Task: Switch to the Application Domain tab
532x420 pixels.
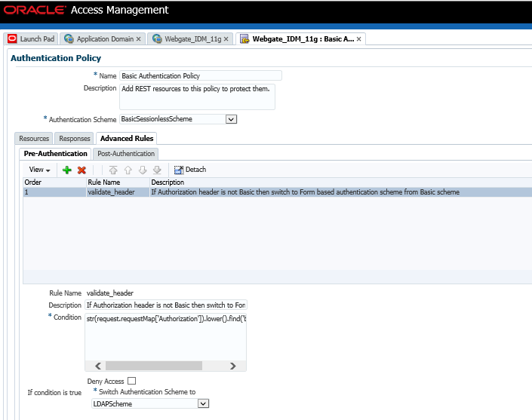Action: coord(103,38)
